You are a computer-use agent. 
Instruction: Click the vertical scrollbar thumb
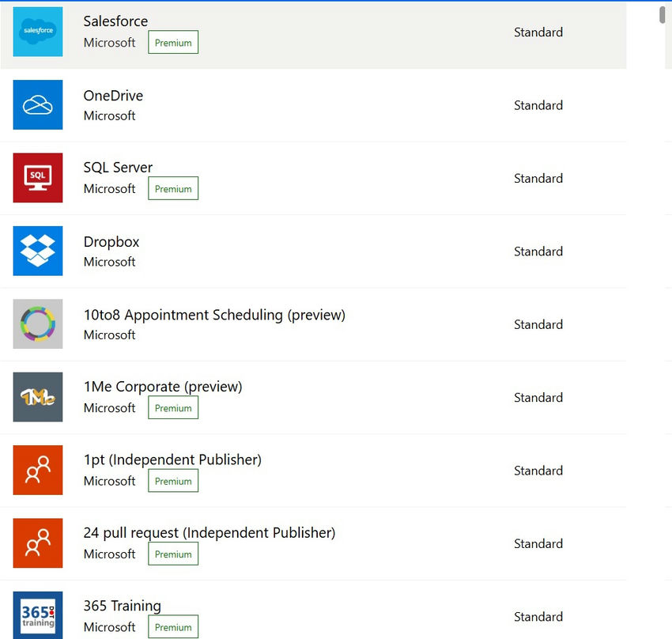(663, 16)
